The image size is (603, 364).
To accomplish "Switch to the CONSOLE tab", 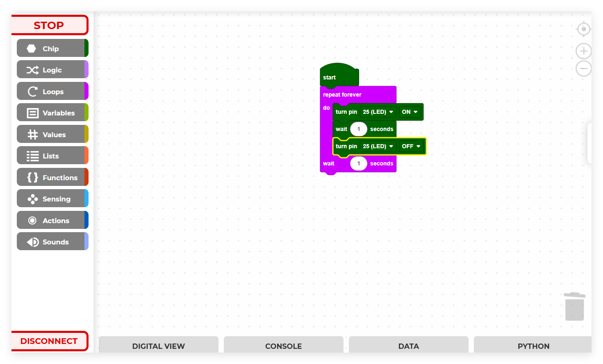I will click(284, 345).
